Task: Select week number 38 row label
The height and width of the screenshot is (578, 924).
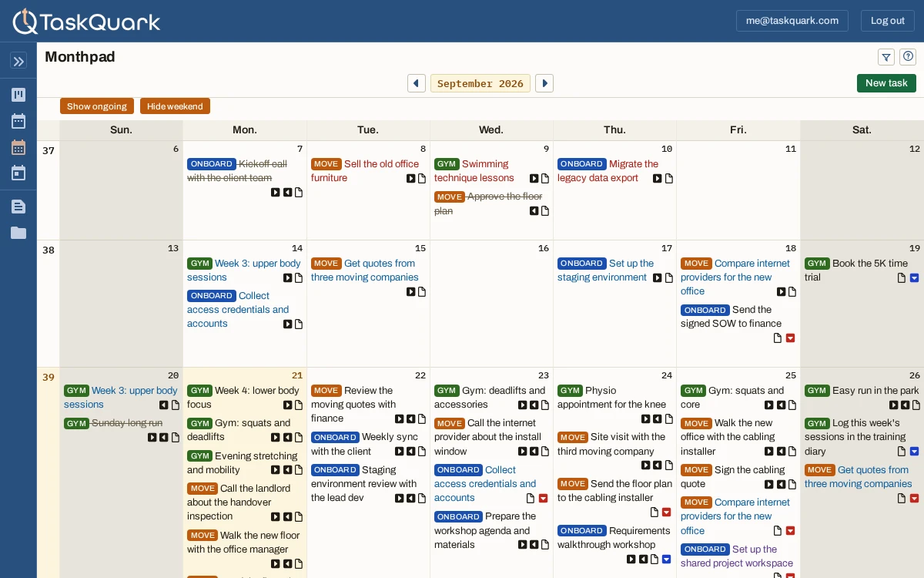Action: coord(49,250)
